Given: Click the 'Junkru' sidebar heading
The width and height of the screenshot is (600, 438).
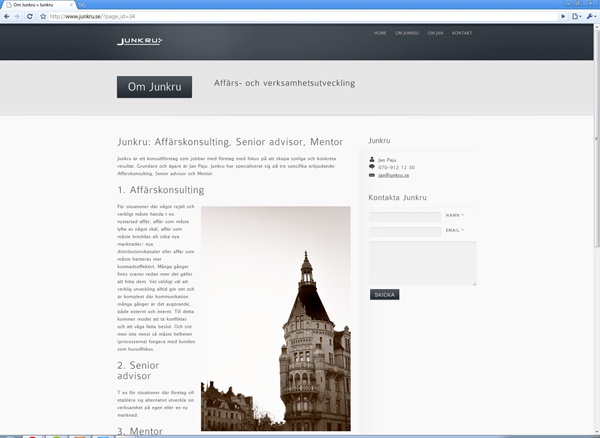Looking at the screenshot, I should 379,140.
